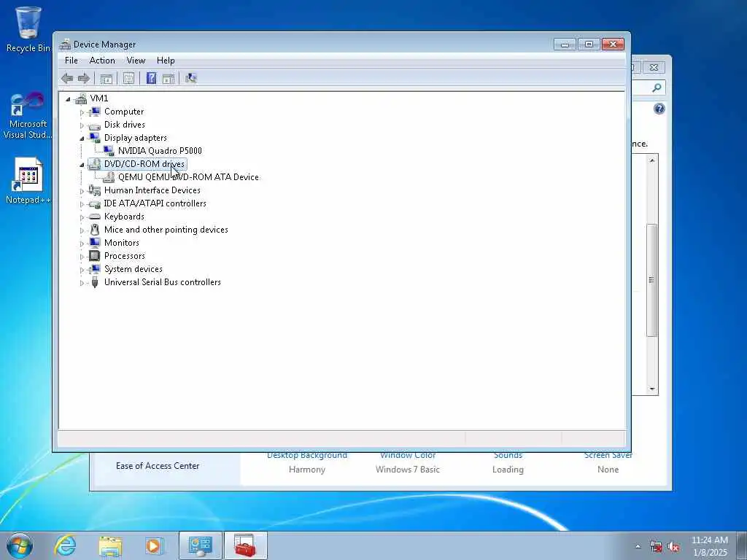747x560 pixels.
Task: Open the help icon in the background window
Action: (x=659, y=109)
